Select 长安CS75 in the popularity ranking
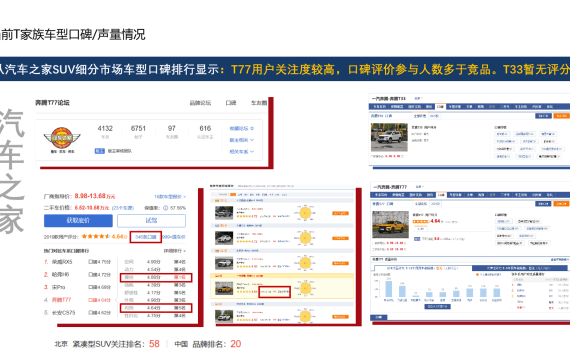The height and width of the screenshot is (360, 570). pos(63,313)
